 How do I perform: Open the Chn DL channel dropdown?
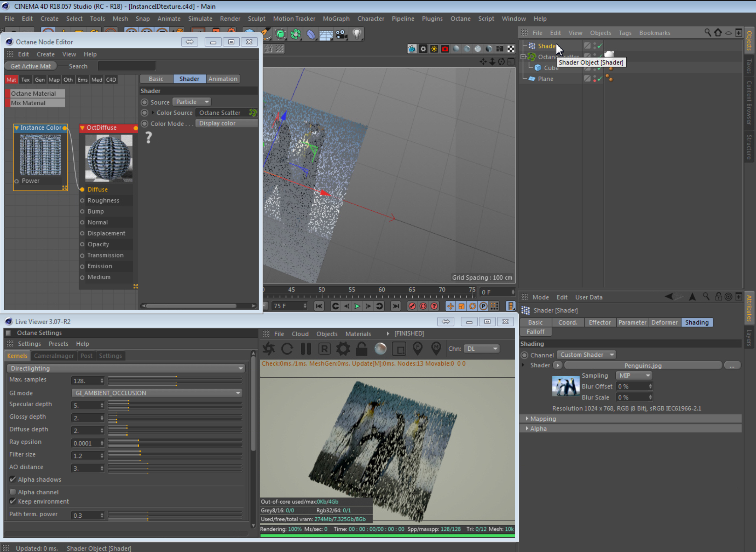point(482,349)
